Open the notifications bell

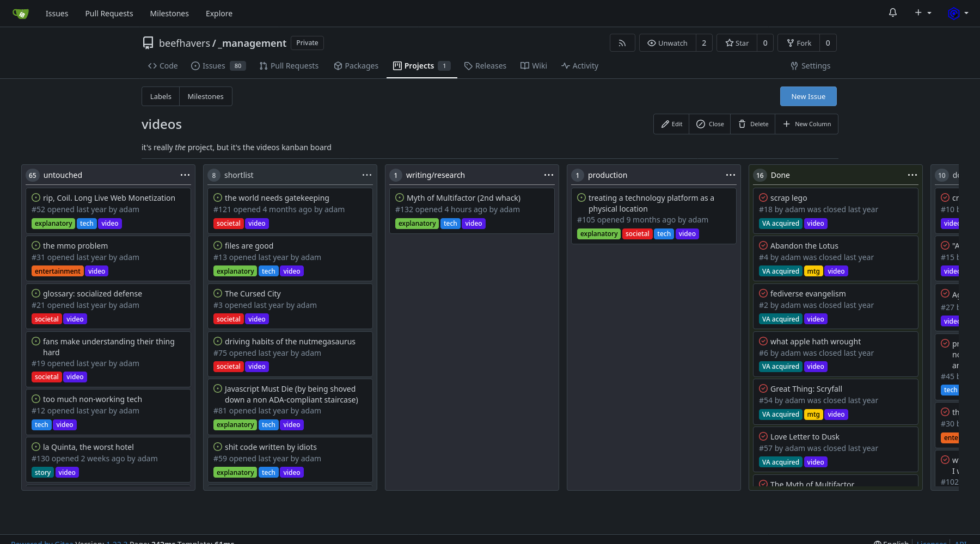893,13
